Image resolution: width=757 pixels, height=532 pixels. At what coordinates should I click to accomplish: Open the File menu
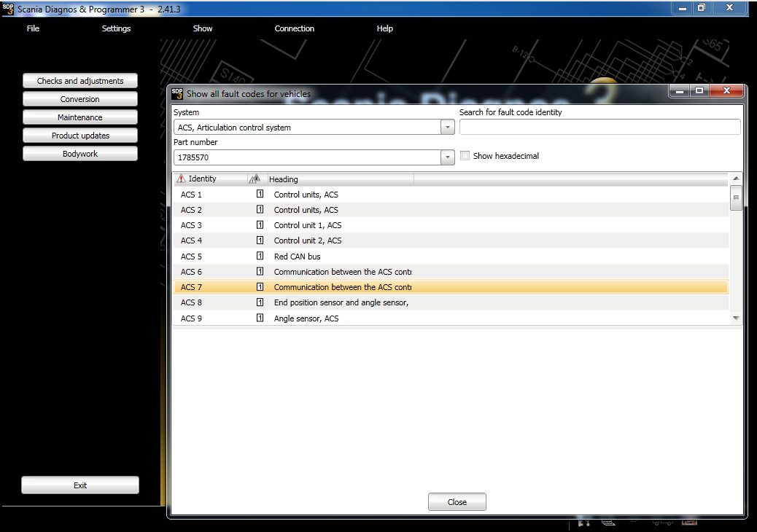(x=33, y=28)
